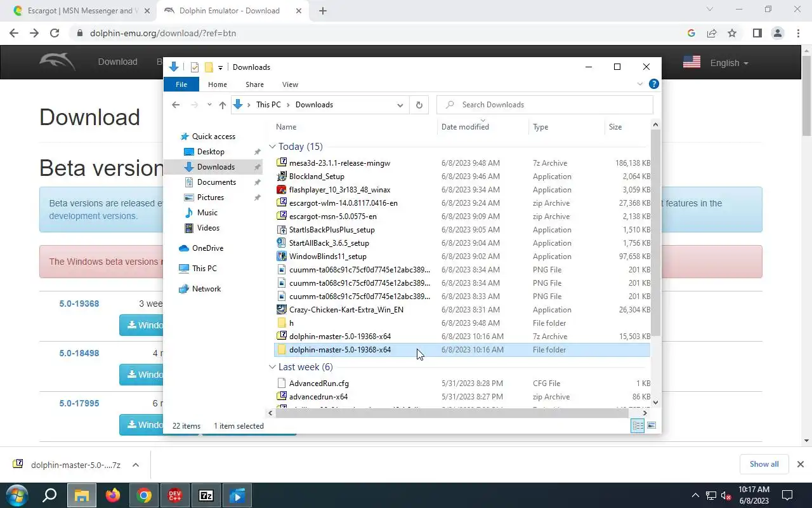The image size is (812, 508).
Task: Open the 5.0-19368 version link
Action: [x=79, y=304]
